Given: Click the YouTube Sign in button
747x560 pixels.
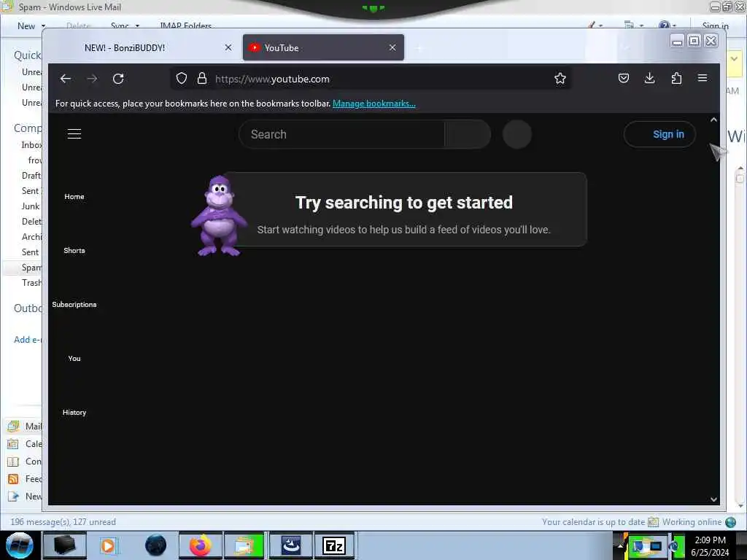Looking at the screenshot, I should 659,134.
